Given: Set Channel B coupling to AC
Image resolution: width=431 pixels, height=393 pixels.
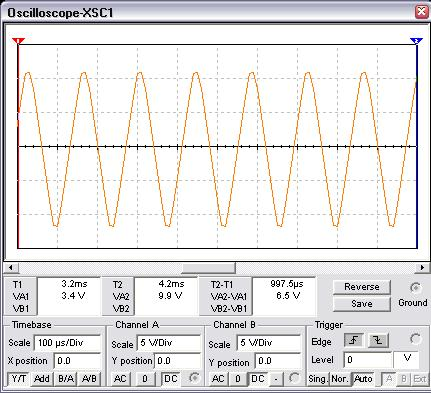Looking at the screenshot, I should coord(218,379).
